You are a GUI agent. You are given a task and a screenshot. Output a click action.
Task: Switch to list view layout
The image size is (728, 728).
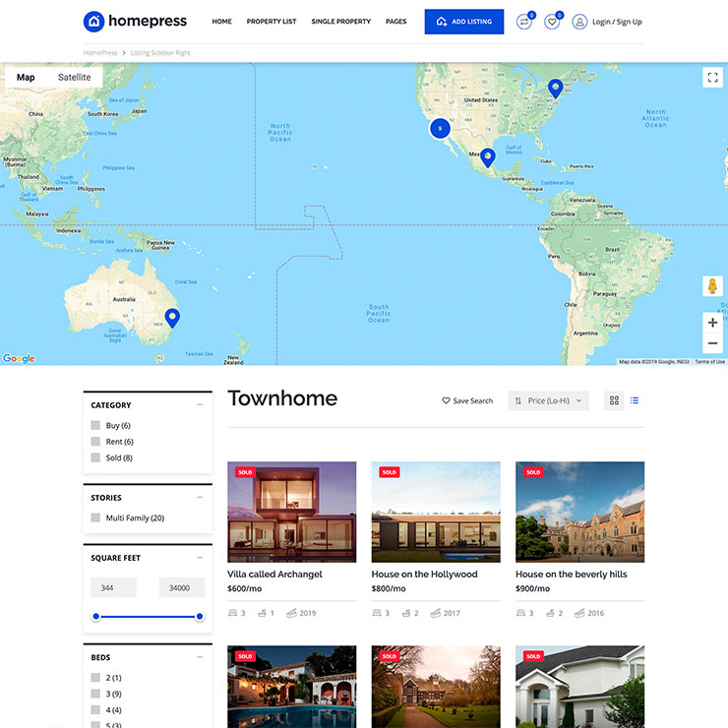coord(635,400)
